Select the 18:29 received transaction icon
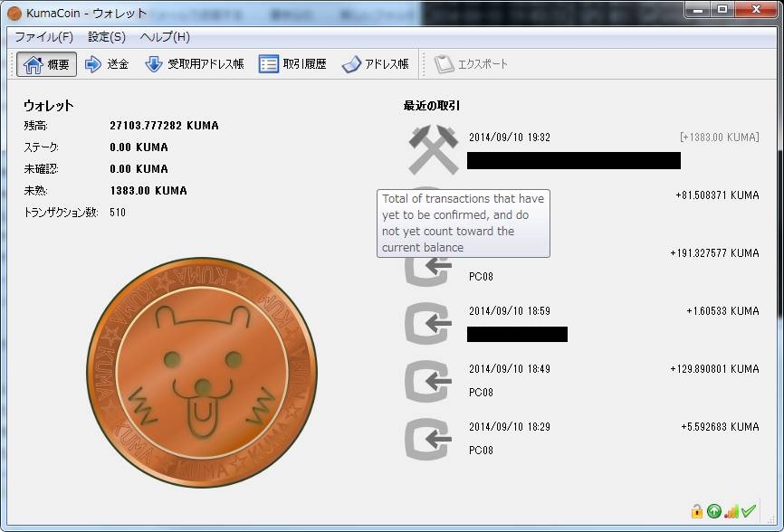Screen dimensions: 784x532 tap(427, 439)
